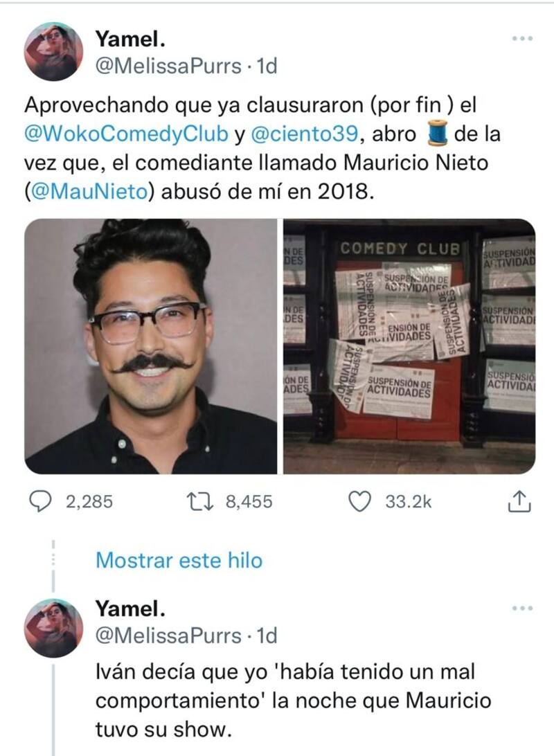The image size is (554, 756).
Task: Open the second tweet's three-dot menu
Action: (523, 609)
